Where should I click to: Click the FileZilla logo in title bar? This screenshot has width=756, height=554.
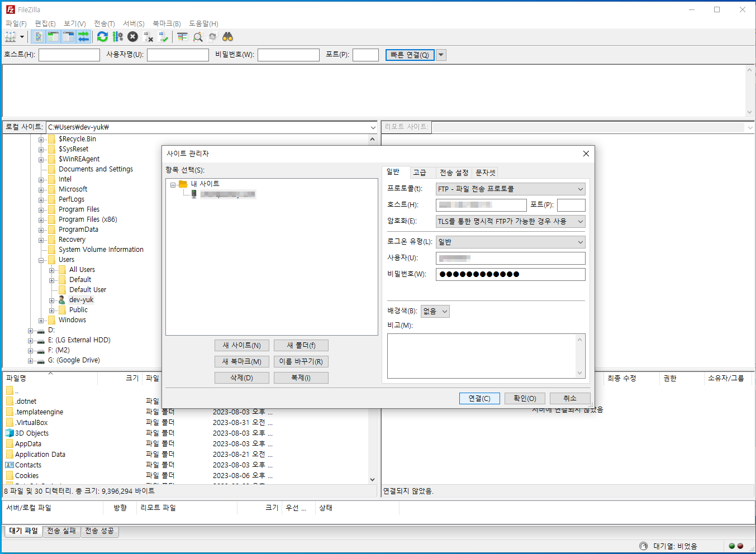click(x=10, y=9)
